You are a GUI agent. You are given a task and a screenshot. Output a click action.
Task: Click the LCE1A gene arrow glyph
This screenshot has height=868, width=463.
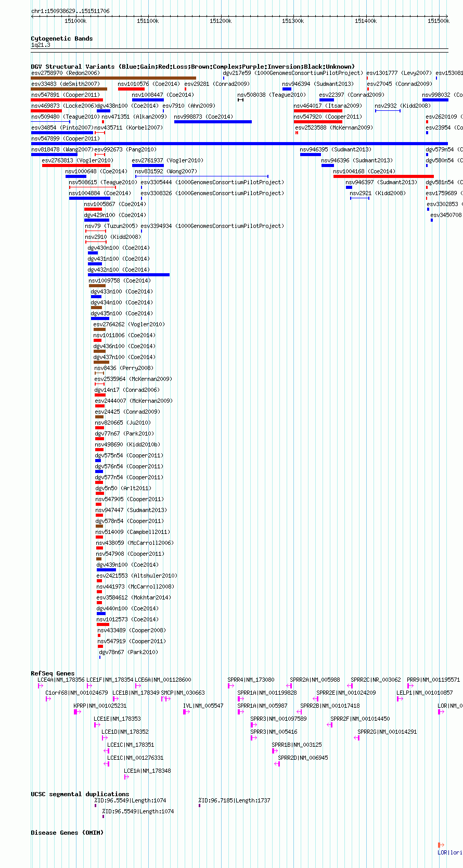pos(126,777)
